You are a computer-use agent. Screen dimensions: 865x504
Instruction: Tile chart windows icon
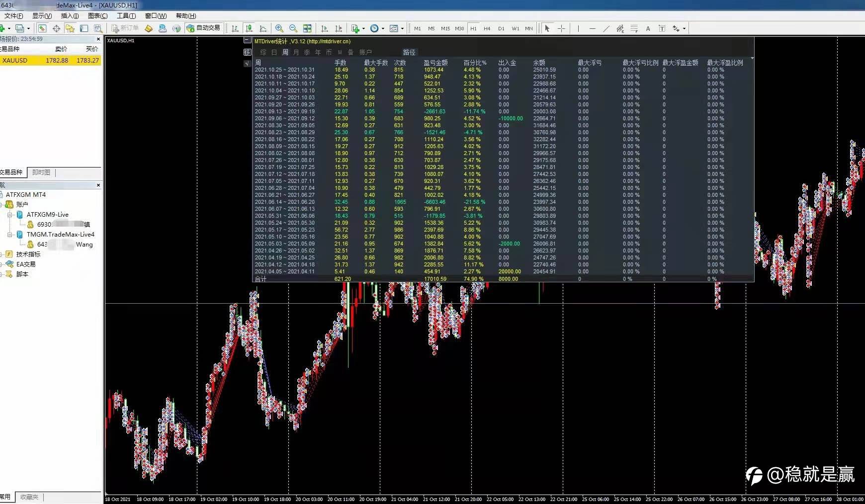(307, 28)
